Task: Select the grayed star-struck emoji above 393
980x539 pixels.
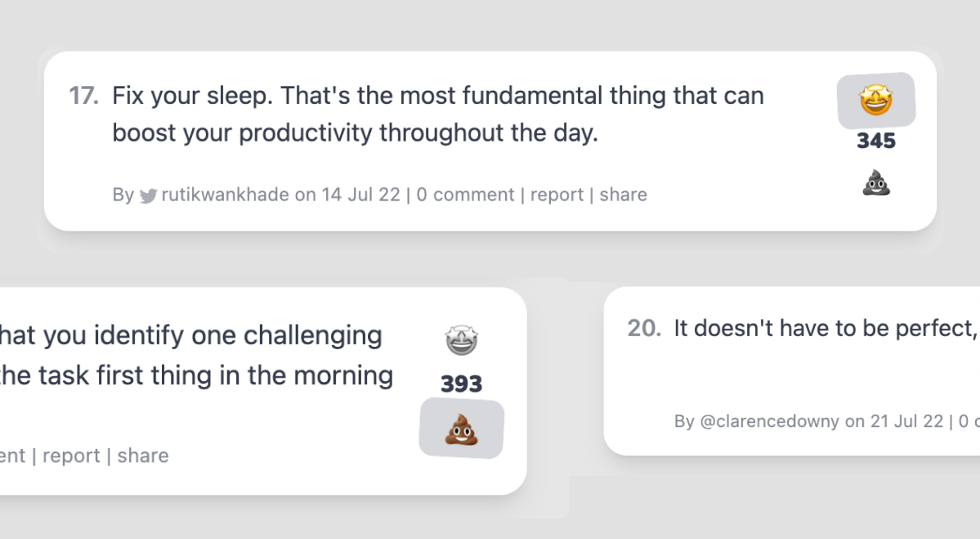Action: pyautogui.click(x=461, y=340)
